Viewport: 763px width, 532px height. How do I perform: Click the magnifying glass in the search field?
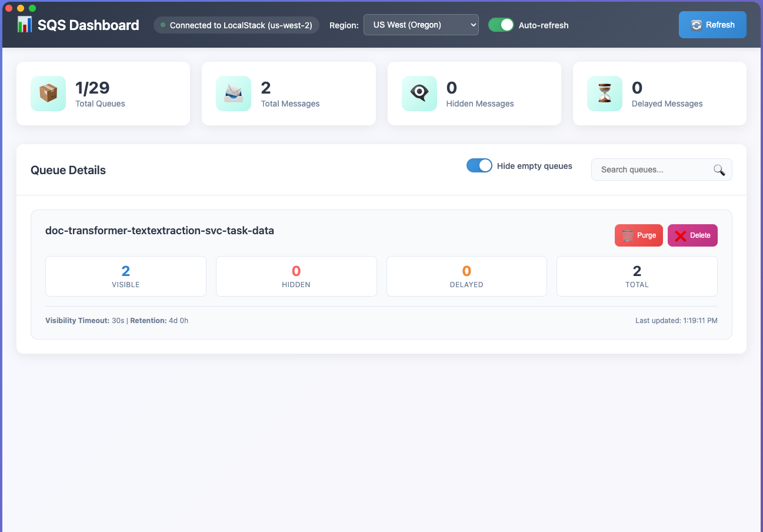[x=719, y=169]
